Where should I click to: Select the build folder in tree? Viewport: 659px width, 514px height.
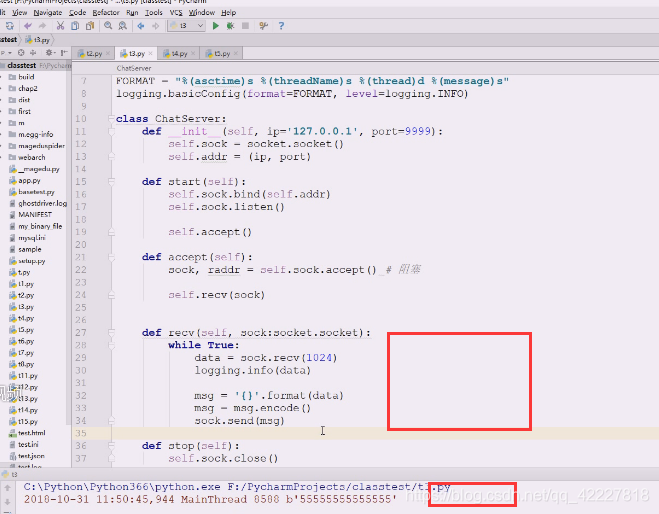pyautogui.click(x=26, y=77)
